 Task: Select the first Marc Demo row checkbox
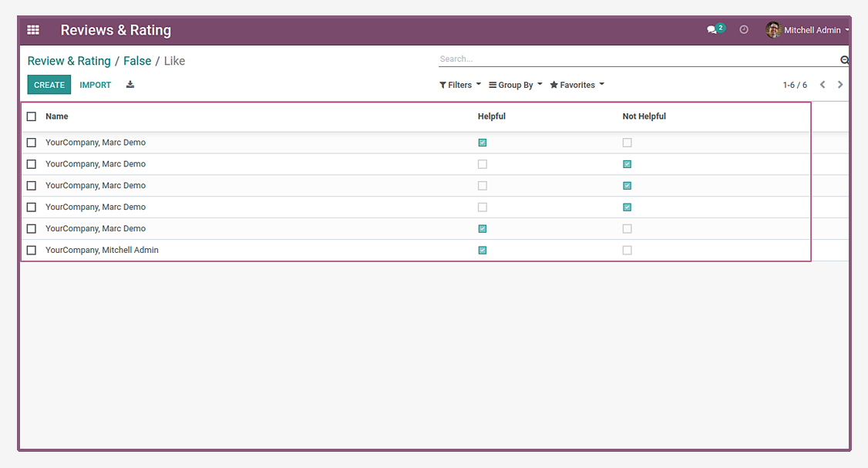(32, 143)
